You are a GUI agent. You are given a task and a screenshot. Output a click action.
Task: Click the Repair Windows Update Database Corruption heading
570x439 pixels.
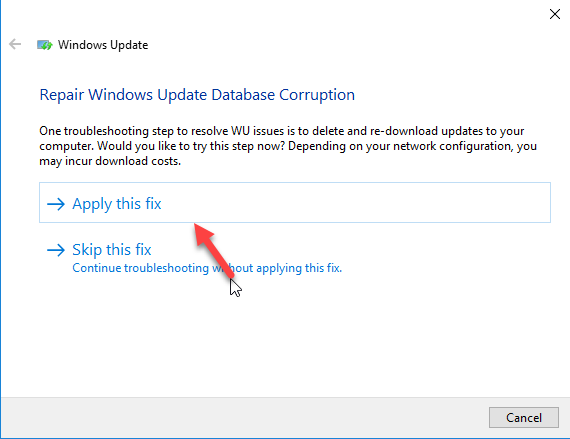[x=197, y=95]
